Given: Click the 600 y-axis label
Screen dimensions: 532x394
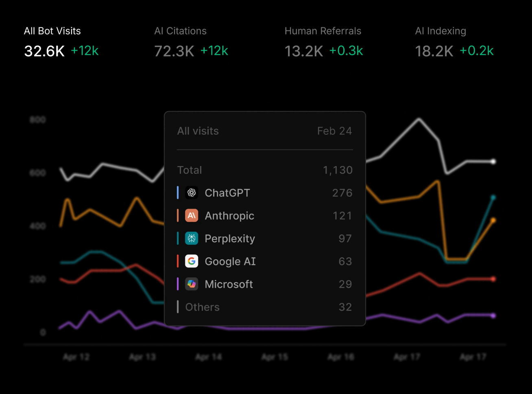Looking at the screenshot, I should point(37,173).
